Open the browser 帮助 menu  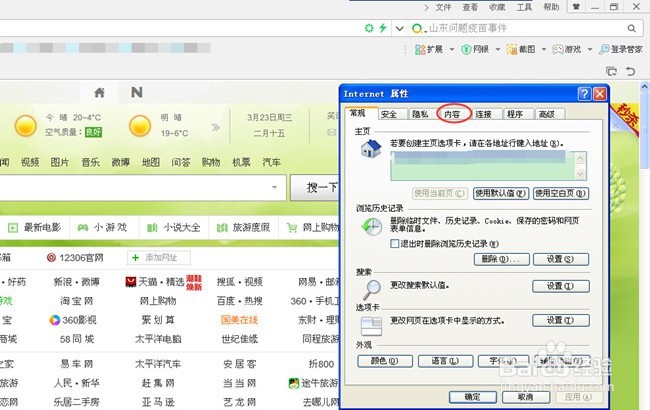[x=551, y=7]
